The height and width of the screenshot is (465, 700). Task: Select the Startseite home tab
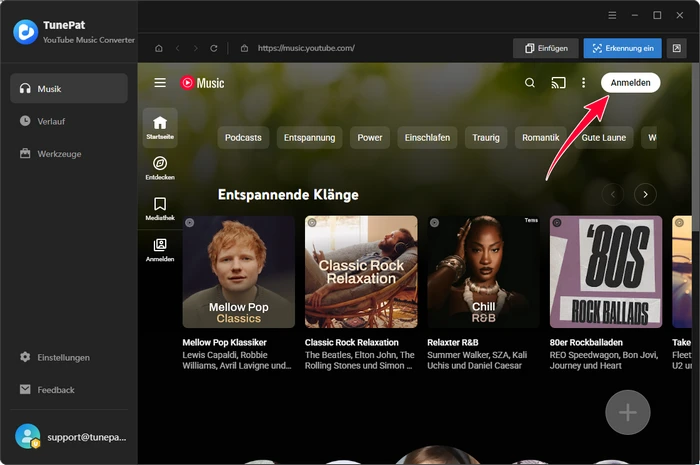(x=160, y=128)
